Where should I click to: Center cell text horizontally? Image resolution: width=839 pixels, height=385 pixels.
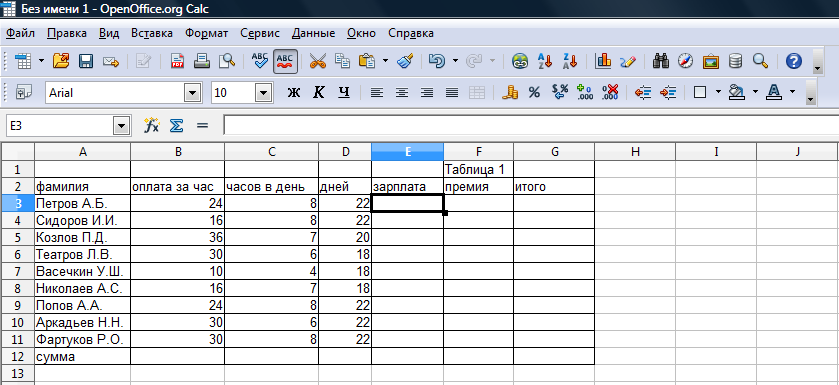(x=402, y=93)
